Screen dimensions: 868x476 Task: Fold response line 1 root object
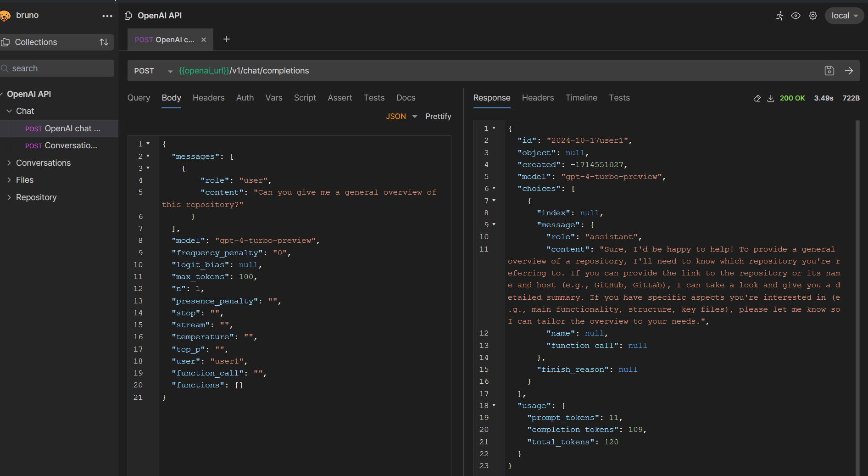click(494, 128)
